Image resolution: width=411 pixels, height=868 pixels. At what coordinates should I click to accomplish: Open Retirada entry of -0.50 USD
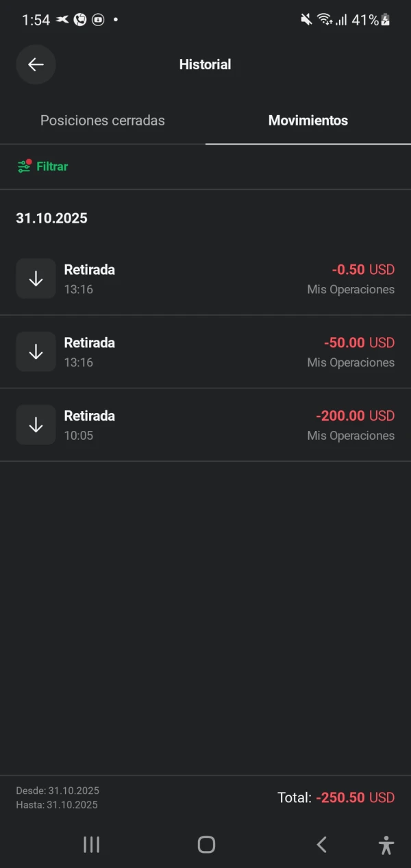click(x=206, y=279)
